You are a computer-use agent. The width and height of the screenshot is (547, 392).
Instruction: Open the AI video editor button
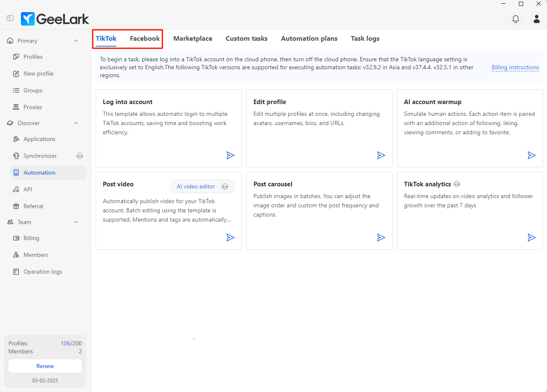(x=202, y=186)
